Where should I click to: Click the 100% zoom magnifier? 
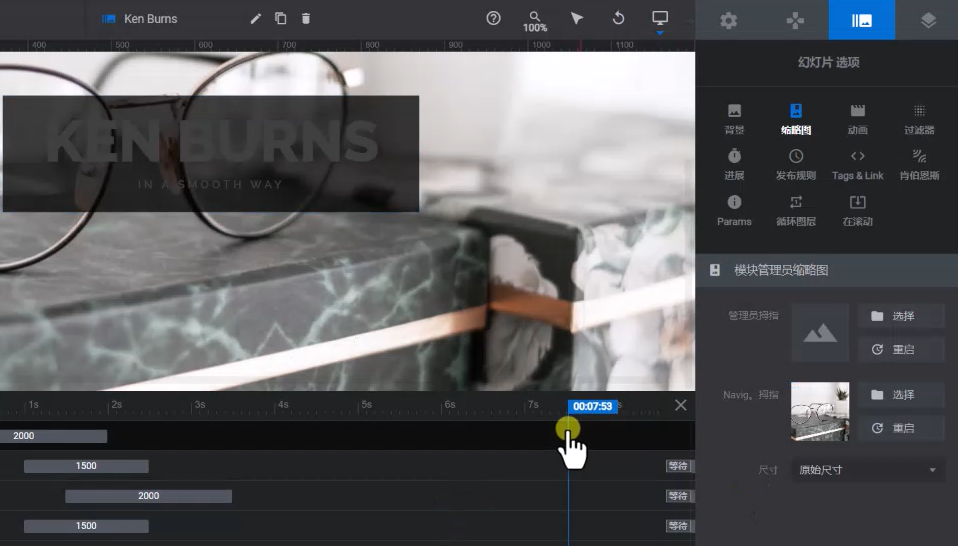click(535, 21)
